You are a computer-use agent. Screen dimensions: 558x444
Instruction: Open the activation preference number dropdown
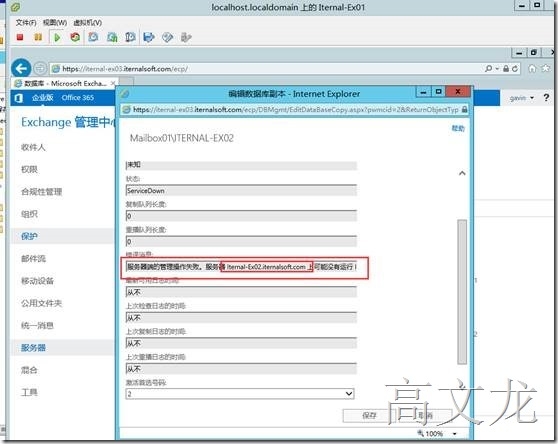pos(240,393)
